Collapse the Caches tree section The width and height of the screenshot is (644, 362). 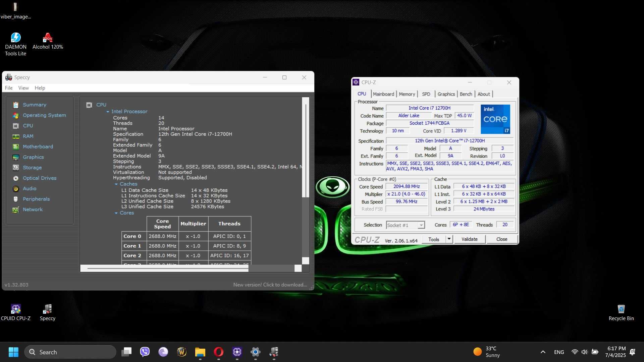pyautogui.click(x=116, y=184)
